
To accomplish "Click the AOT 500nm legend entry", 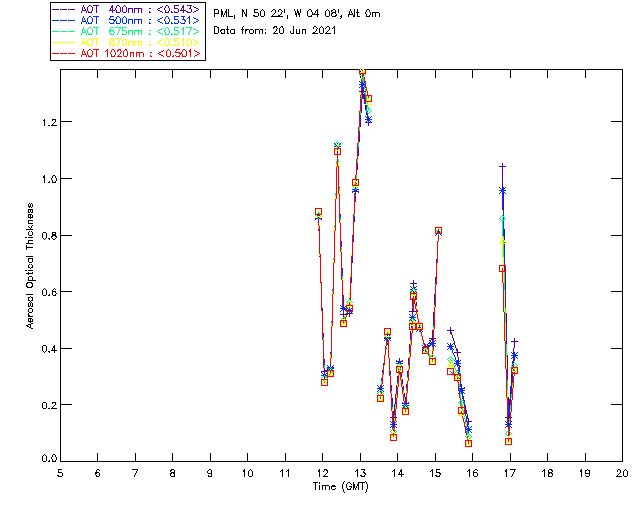I will click(127, 20).
